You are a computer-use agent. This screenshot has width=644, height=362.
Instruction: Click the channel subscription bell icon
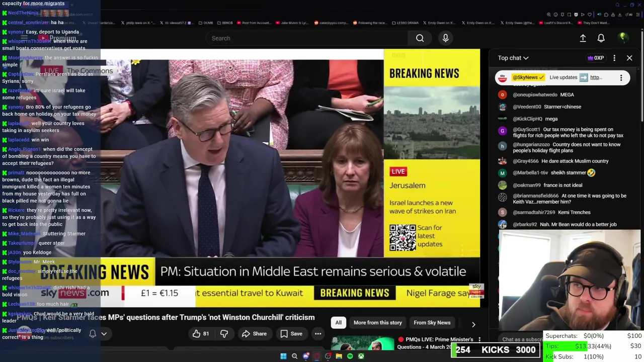click(x=93, y=333)
